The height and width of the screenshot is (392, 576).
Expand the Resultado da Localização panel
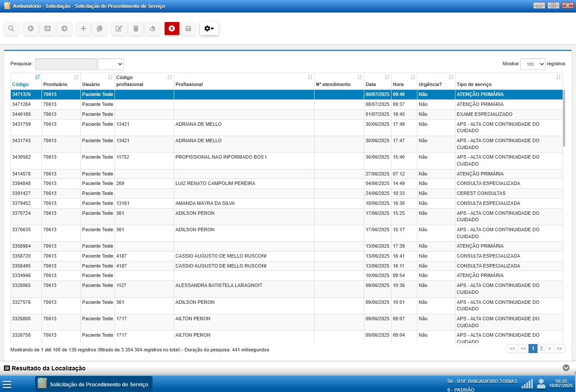(x=566, y=368)
